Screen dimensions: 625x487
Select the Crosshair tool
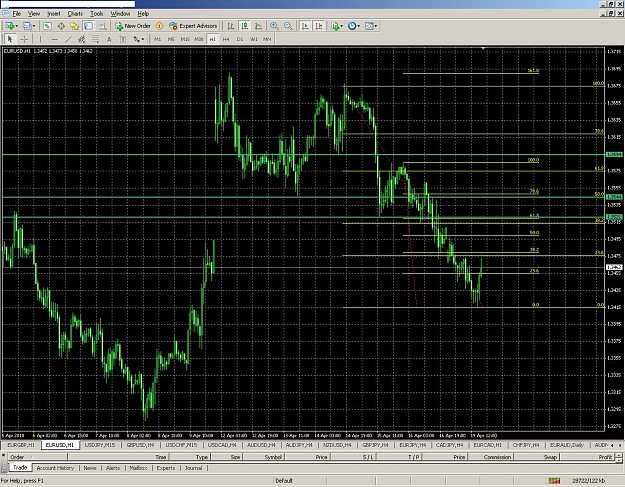24,39
